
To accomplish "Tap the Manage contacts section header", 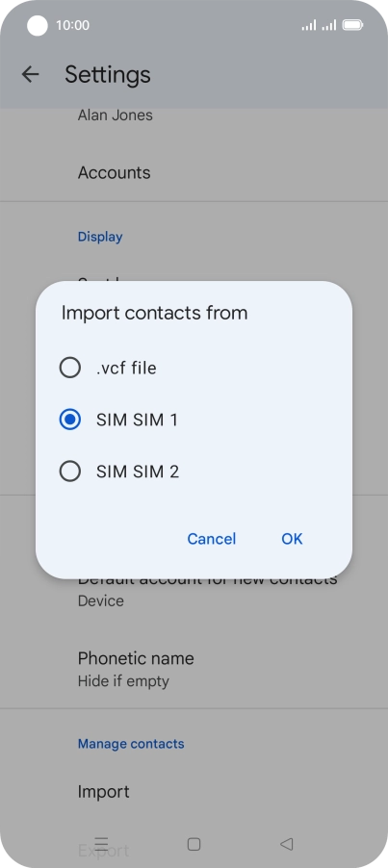I will (131, 744).
